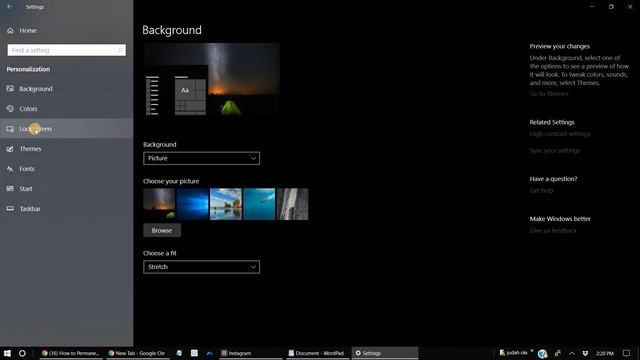
Task: Open Background personalization page
Action: click(67, 89)
